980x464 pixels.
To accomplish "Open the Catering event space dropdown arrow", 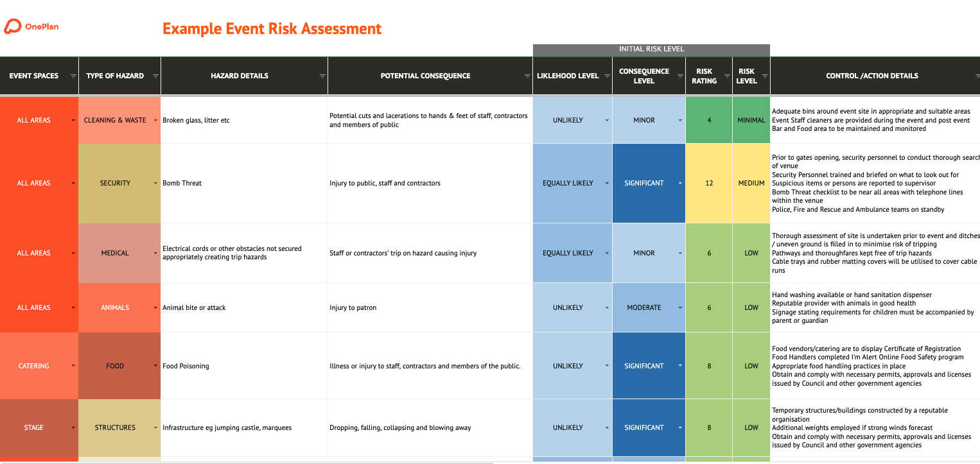I will pyautogui.click(x=73, y=366).
